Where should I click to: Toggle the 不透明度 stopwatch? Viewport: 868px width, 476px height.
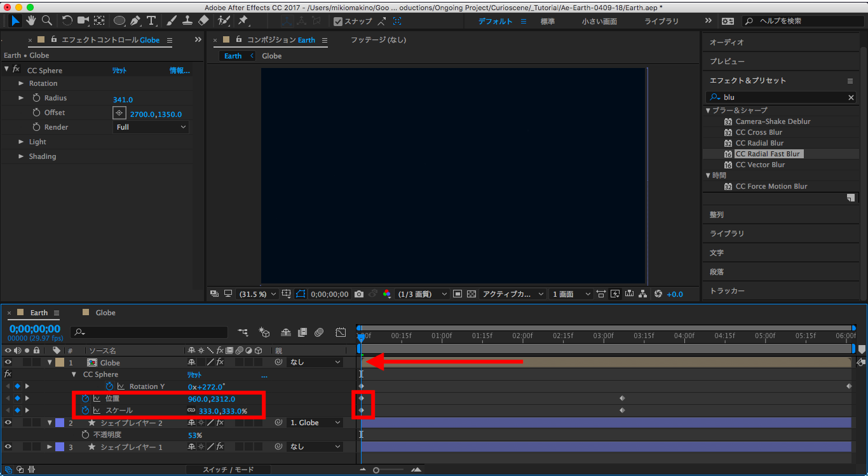click(86, 435)
